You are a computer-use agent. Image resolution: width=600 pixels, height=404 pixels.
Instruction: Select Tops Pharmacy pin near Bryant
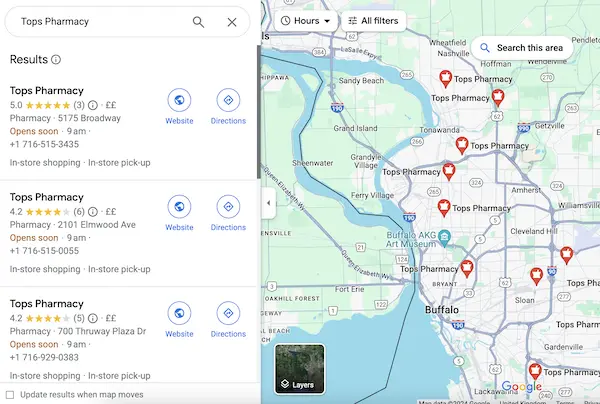[466, 268]
